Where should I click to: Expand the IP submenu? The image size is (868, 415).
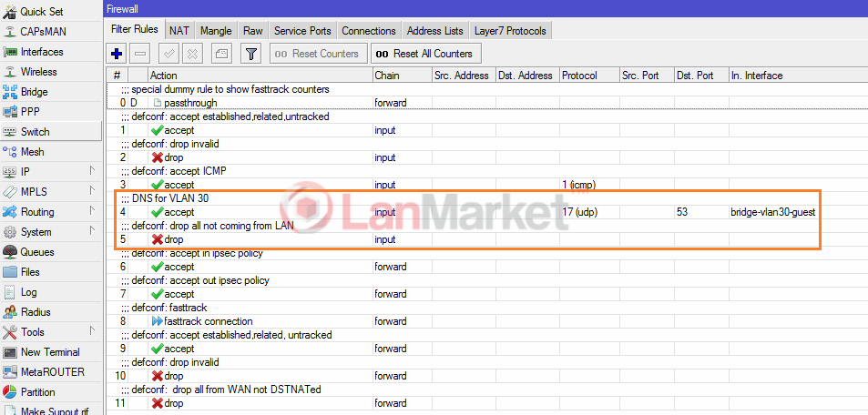51,171
